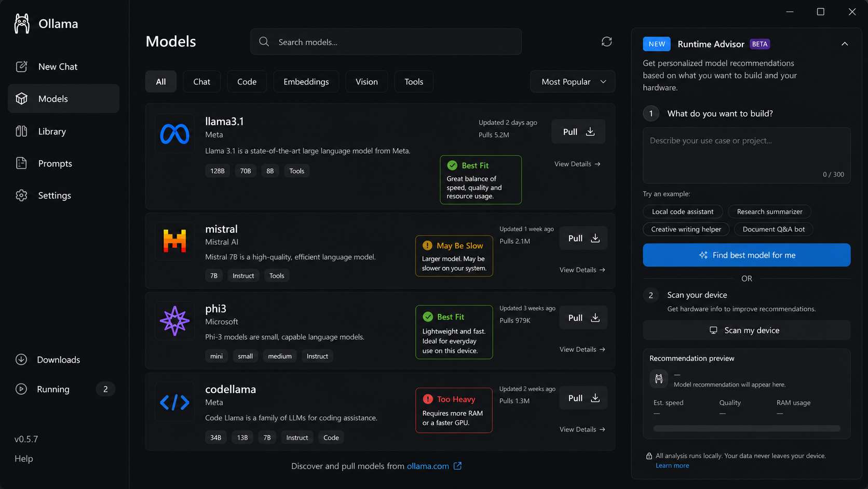This screenshot has height=489, width=868.
Task: Pull the llama3.1 model
Action: click(x=578, y=132)
